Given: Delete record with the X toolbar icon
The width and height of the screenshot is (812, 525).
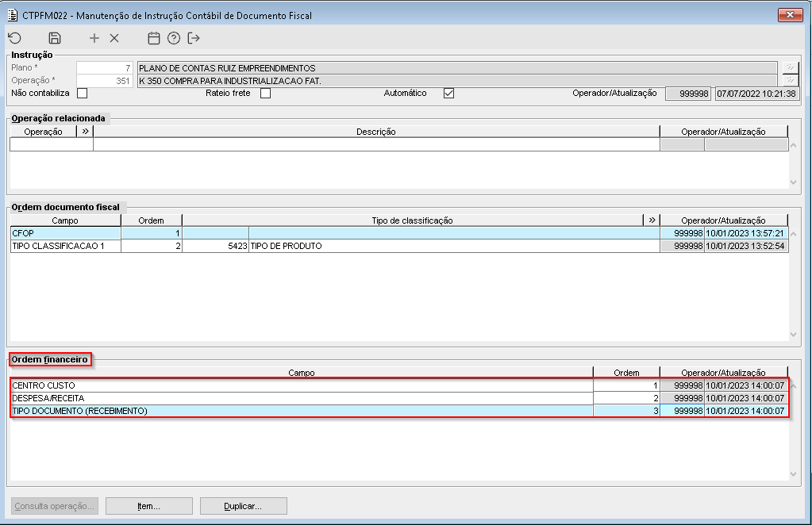Looking at the screenshot, I should pos(114,38).
